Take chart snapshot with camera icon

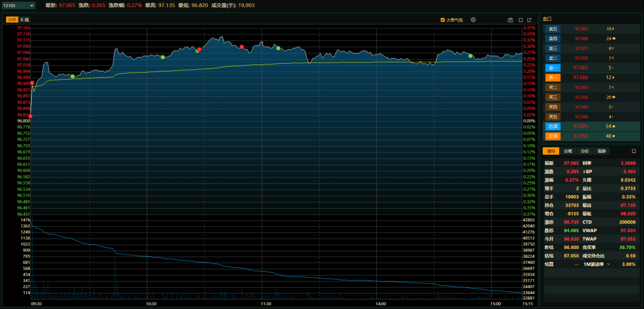[x=510, y=20]
